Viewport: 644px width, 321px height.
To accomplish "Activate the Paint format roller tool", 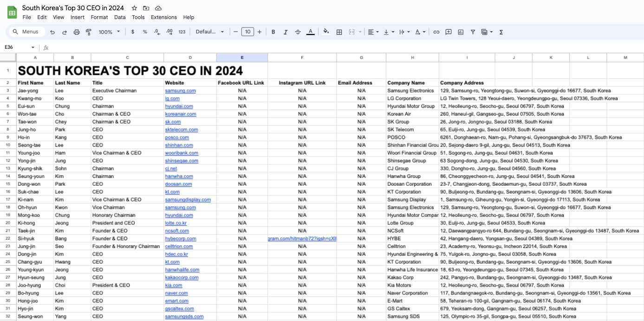I will (89, 32).
